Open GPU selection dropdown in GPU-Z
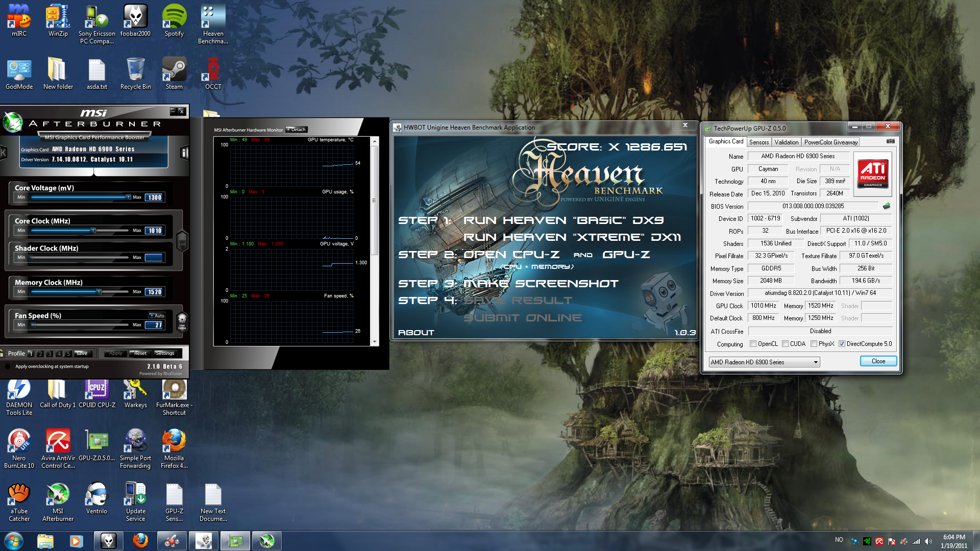The image size is (980, 551). [764, 362]
